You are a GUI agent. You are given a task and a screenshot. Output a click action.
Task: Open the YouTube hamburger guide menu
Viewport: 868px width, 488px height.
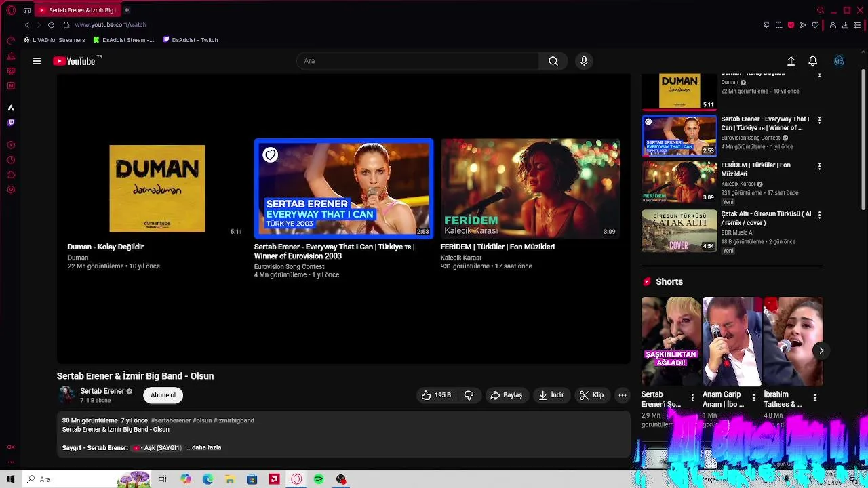click(x=37, y=61)
